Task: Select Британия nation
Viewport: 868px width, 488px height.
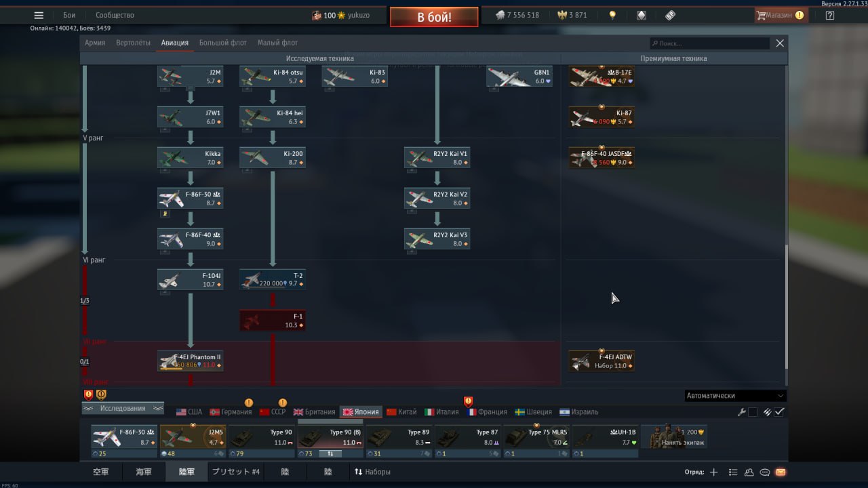Action: pyautogui.click(x=314, y=412)
